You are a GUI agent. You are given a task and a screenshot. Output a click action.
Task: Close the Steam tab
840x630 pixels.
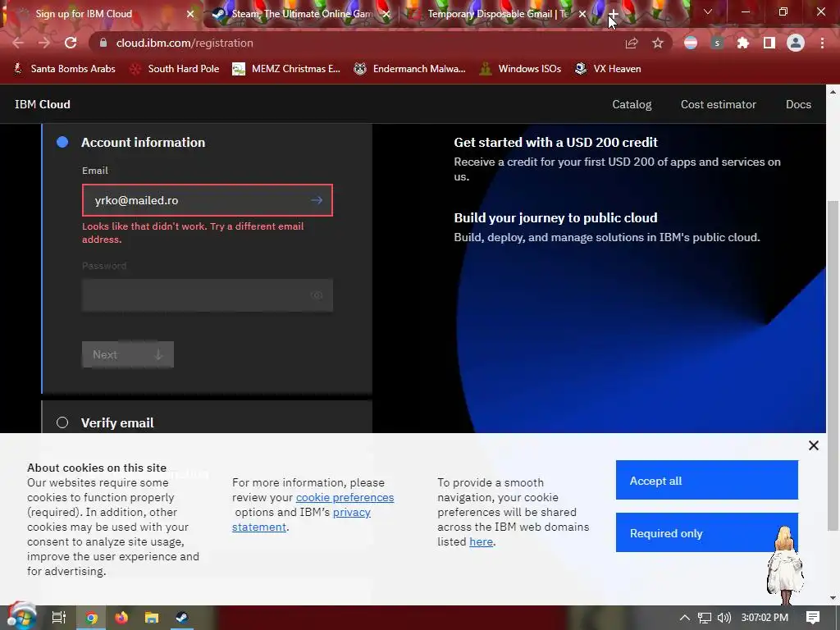[386, 14]
